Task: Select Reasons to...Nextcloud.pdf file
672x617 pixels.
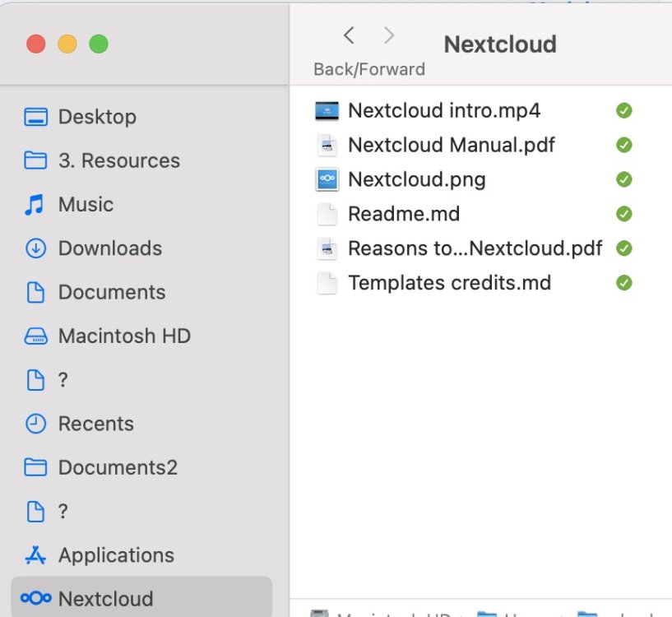Action: pos(475,248)
